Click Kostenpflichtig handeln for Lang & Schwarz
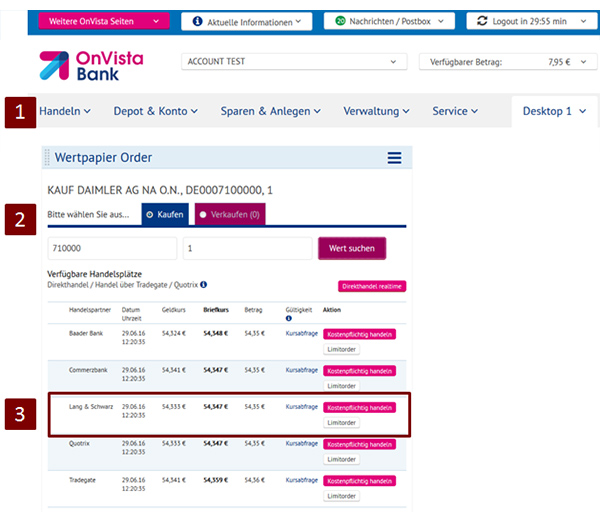 (x=360, y=407)
